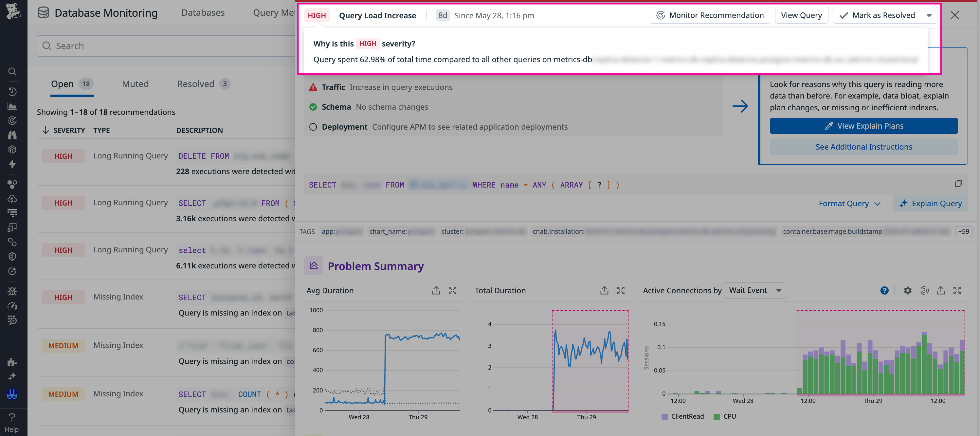Open the Wait Event dropdown
The image size is (980, 436).
pos(755,290)
